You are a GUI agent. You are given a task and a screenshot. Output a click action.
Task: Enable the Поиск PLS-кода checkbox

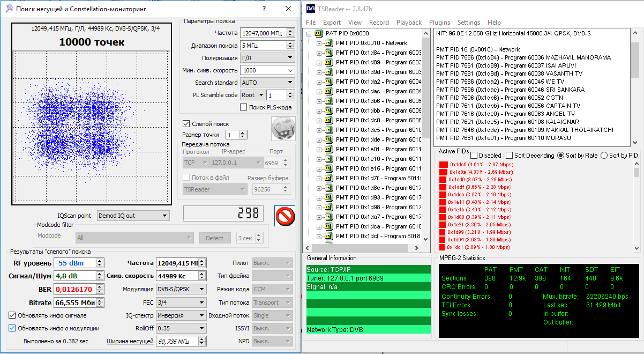pyautogui.click(x=244, y=107)
